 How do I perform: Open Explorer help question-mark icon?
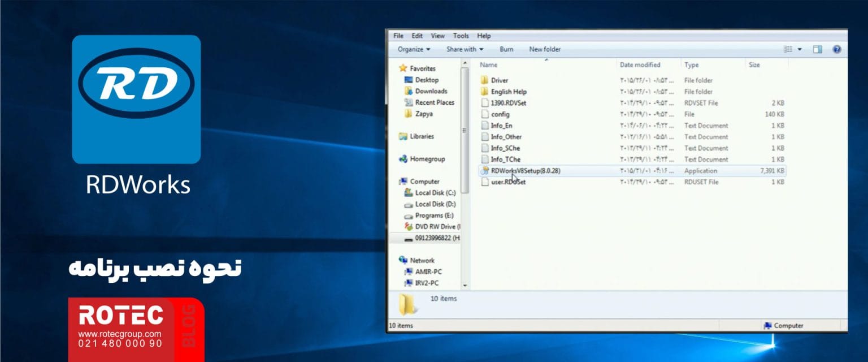[837, 49]
